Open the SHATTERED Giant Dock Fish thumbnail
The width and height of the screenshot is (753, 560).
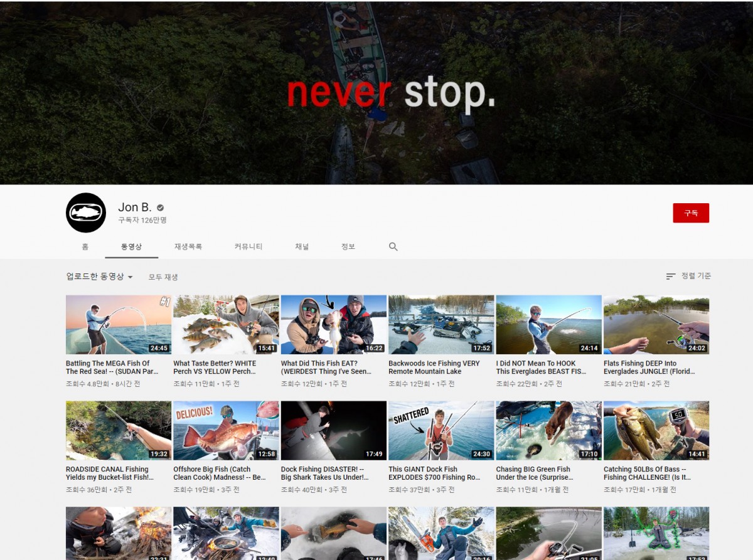[441, 431]
